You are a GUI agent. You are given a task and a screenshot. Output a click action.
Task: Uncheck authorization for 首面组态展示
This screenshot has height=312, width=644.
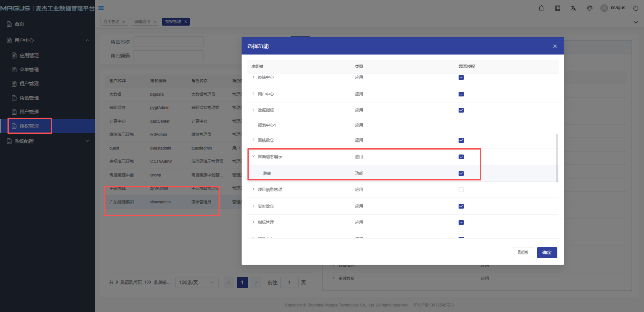pos(461,157)
